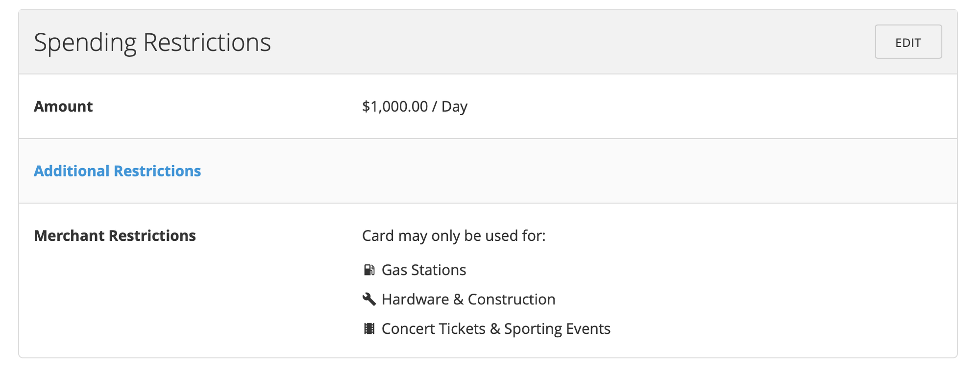The image size is (980, 376).
Task: Click the $1,000.00 / Day amount value
Action: pyautogui.click(x=414, y=106)
